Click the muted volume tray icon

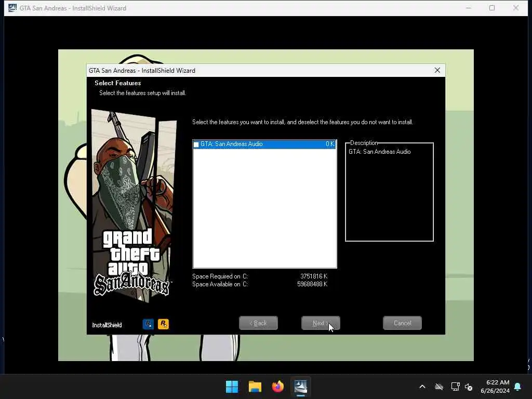[469, 387]
